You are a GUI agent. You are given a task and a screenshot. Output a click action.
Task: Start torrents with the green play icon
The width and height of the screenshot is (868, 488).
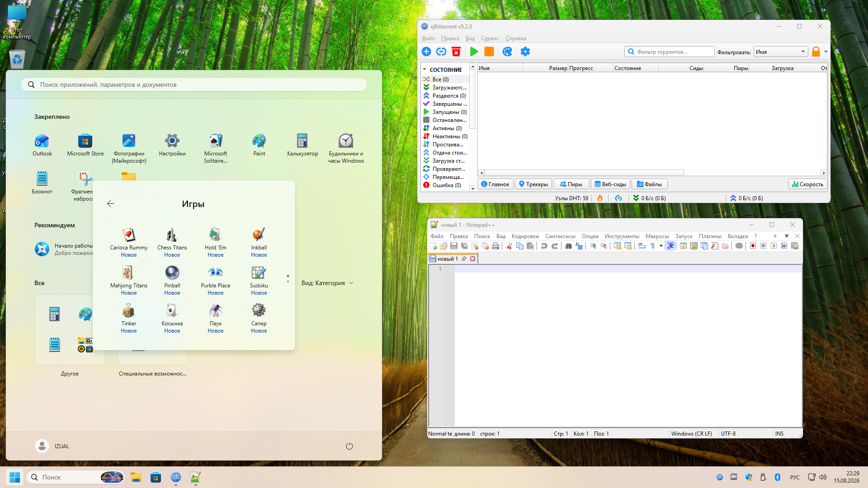point(474,52)
